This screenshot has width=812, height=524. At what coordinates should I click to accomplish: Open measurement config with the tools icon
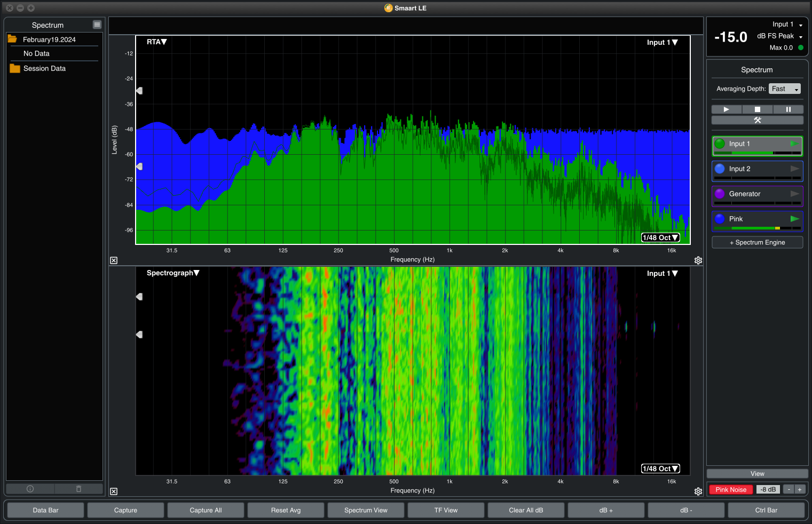757,120
